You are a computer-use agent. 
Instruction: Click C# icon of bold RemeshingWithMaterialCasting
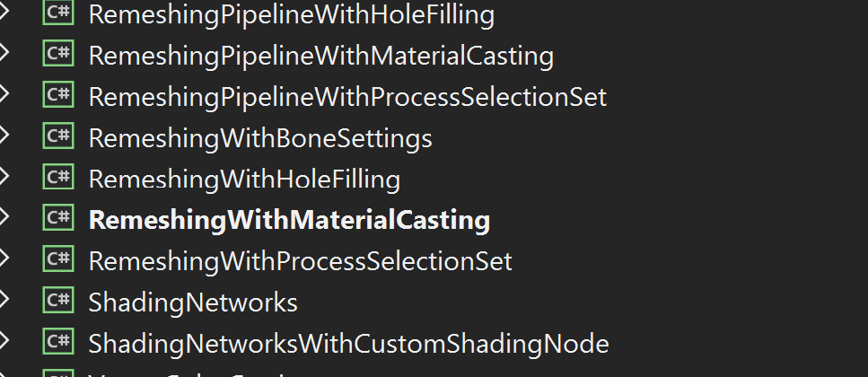(x=58, y=217)
